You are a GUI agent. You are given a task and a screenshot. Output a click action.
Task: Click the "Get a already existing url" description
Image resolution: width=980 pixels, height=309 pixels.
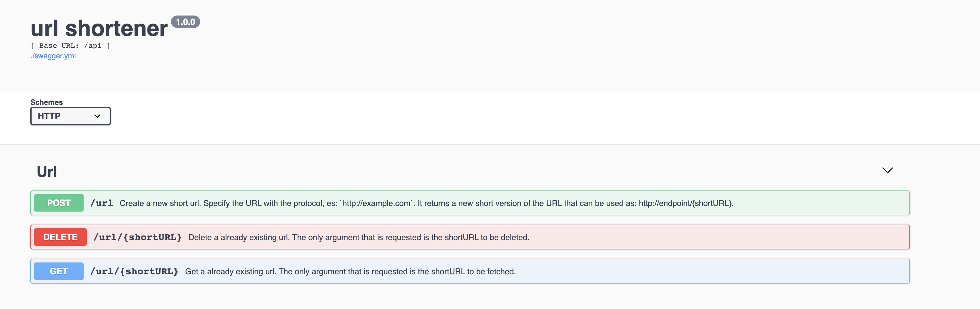231,272
